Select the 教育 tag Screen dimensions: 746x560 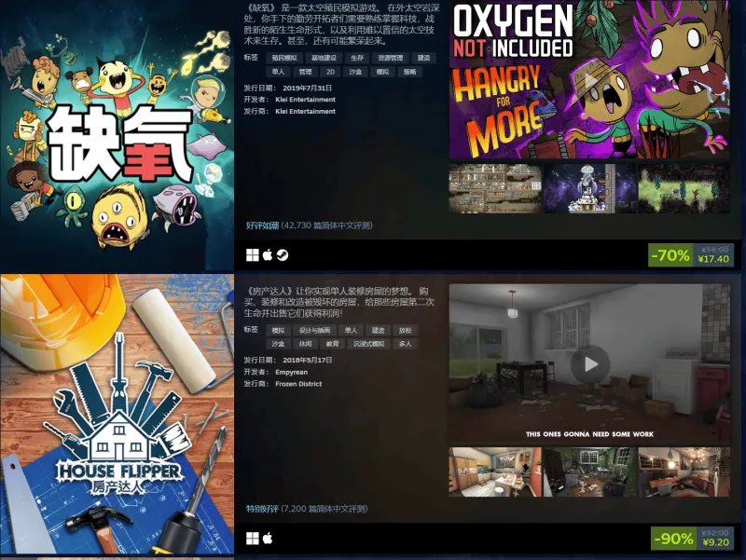[332, 344]
